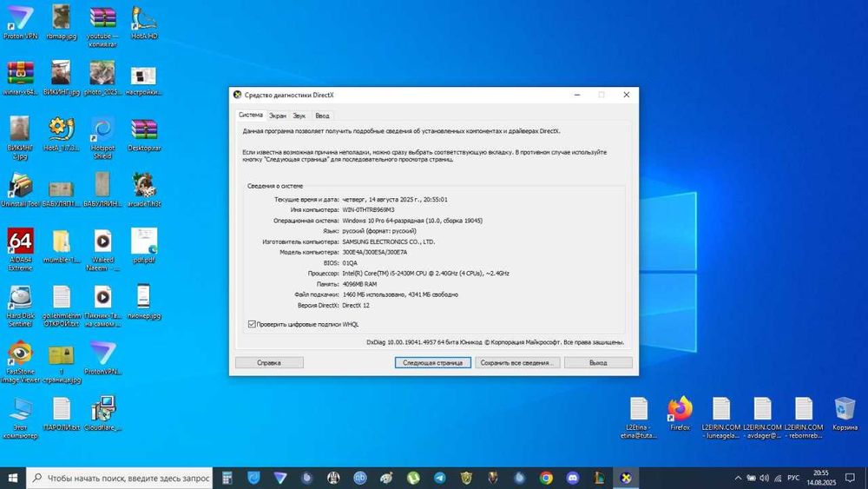Select ПАРОЛИ.txt file on desktop

click(62, 414)
